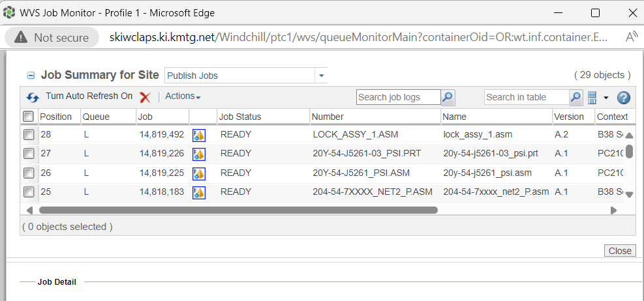Sort by the Number column header

click(328, 117)
